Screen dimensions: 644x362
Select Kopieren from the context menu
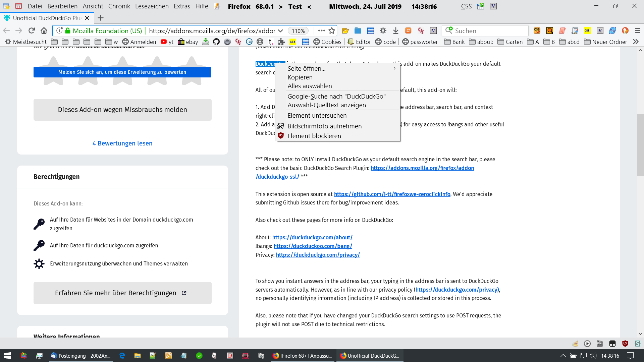[300, 77]
